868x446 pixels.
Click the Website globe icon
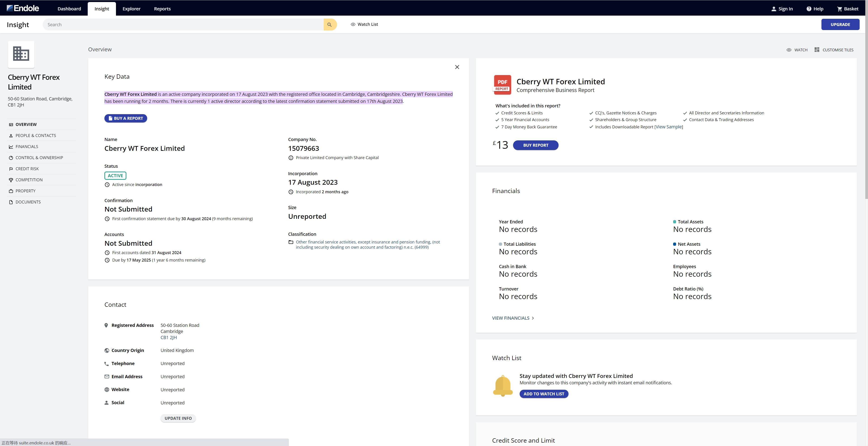(x=107, y=390)
